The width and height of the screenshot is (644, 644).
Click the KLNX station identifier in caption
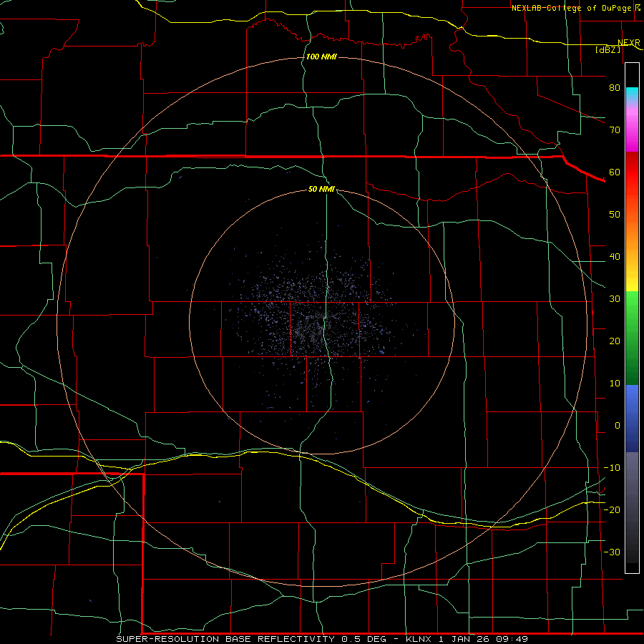(x=419, y=639)
